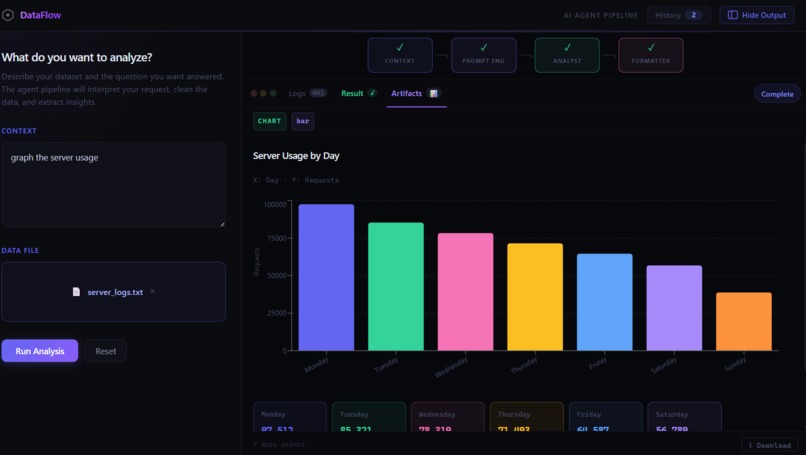Click the green Tuesday bar

396,286
